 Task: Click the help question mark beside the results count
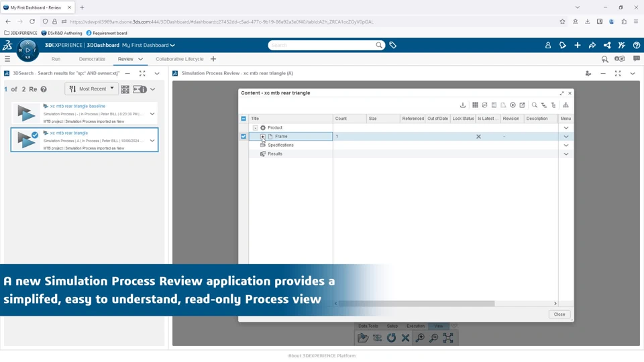[44, 89]
